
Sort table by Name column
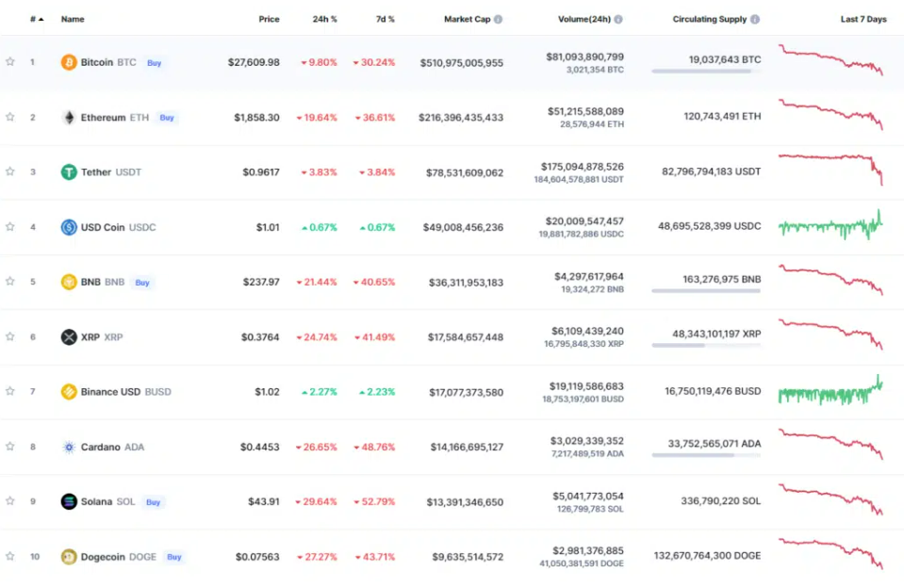73,19
